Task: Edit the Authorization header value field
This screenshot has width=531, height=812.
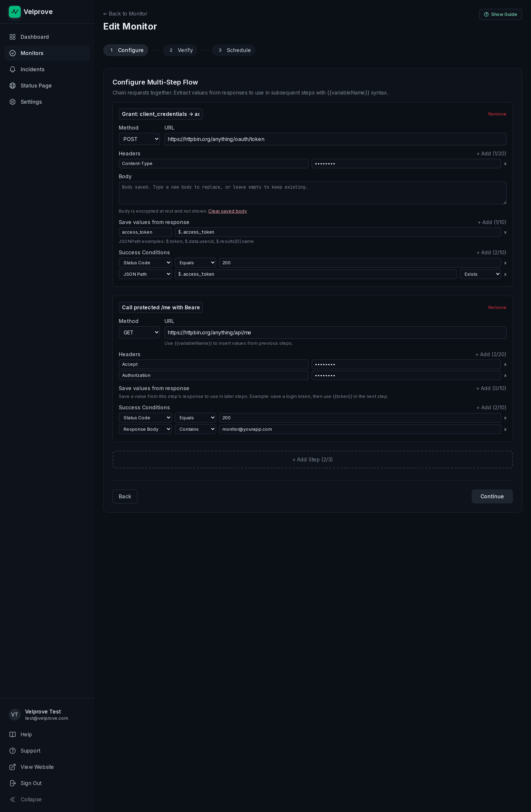Action: tap(406, 375)
